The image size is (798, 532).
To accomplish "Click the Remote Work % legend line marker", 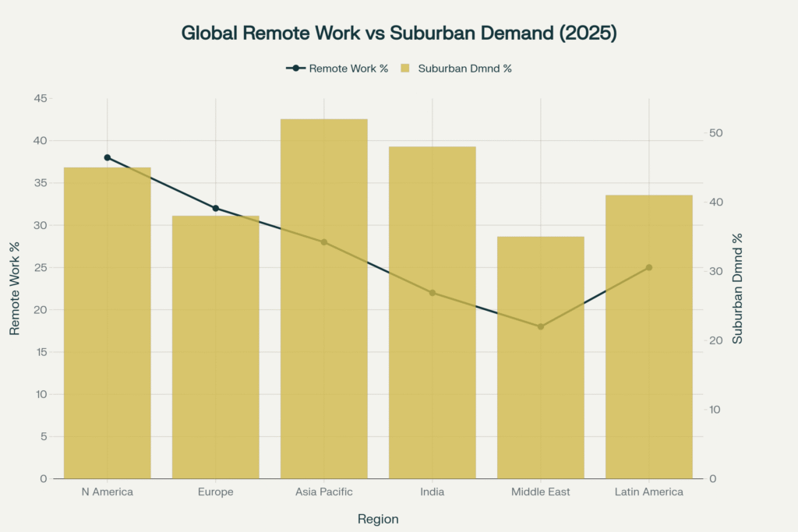I will pyautogui.click(x=296, y=69).
